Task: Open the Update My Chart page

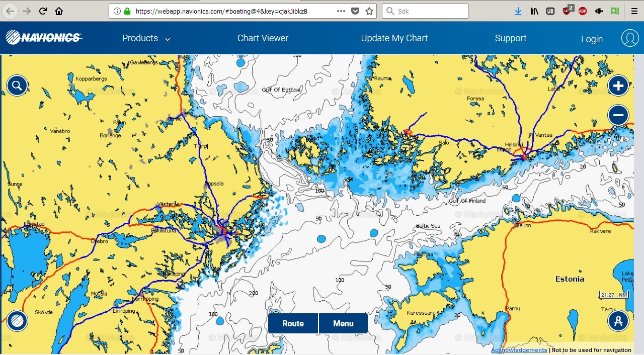Action: 394,38
